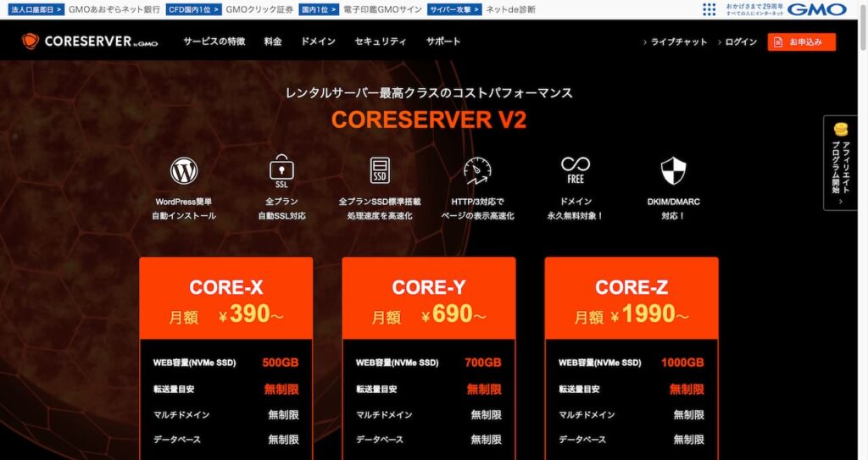Click レンタルサーバー最高クラス tagline
Viewport: 868px width, 460px height.
tap(428, 93)
